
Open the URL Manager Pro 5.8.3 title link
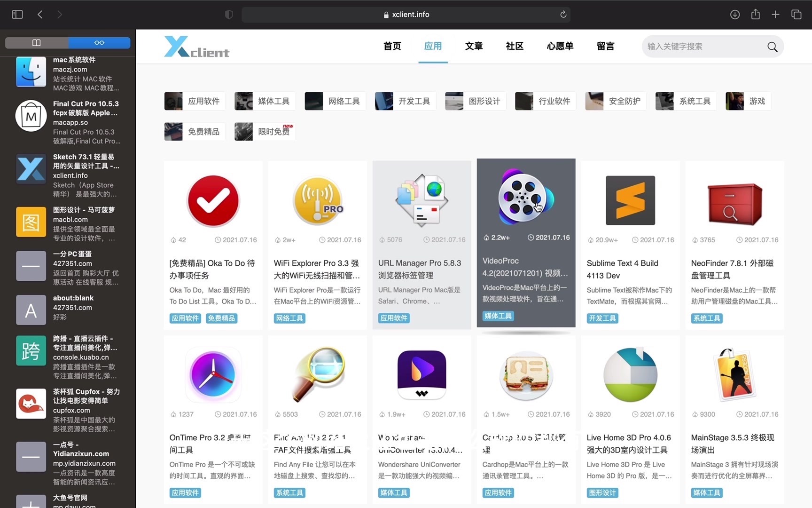coord(420,269)
